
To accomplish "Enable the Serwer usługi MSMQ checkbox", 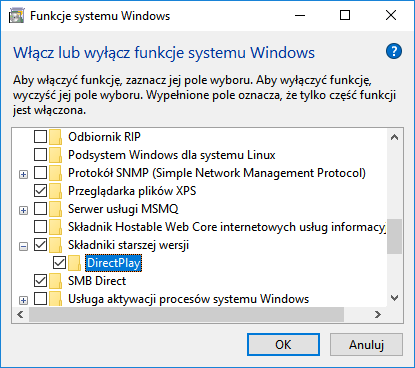I will tap(40, 209).
